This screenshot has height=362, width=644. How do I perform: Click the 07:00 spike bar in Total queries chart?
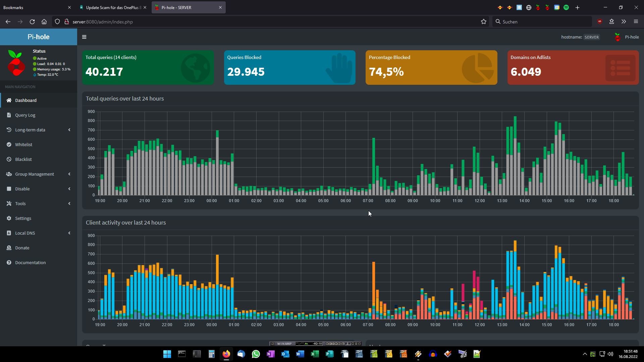(x=374, y=166)
